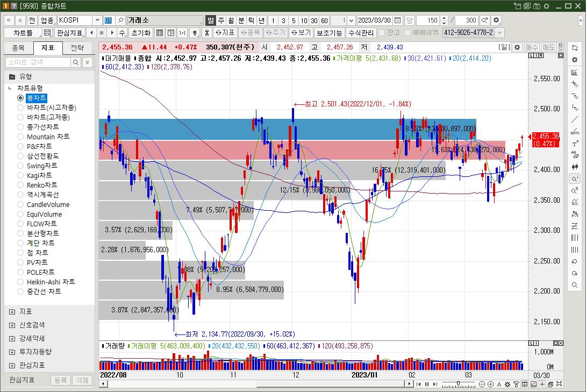The height and width of the screenshot is (392, 586).
Task: Select the text T+ annotation tool
Action: coord(575,144)
